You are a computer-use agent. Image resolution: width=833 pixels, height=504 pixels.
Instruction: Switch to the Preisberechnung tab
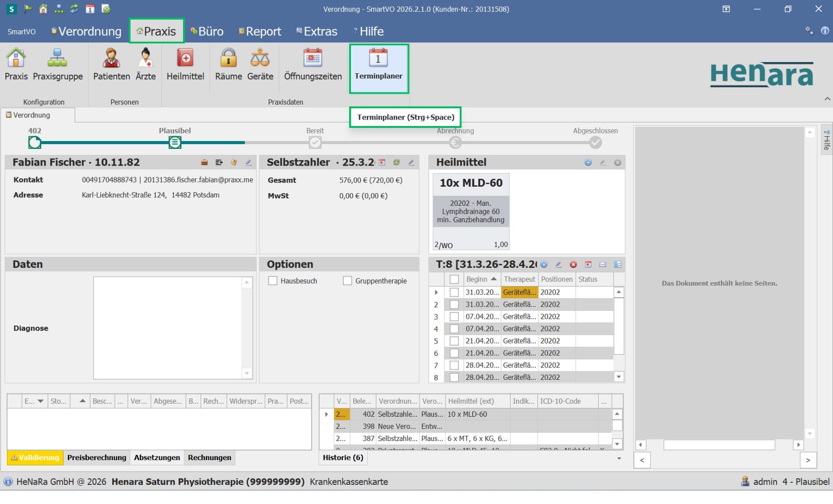coord(97,458)
